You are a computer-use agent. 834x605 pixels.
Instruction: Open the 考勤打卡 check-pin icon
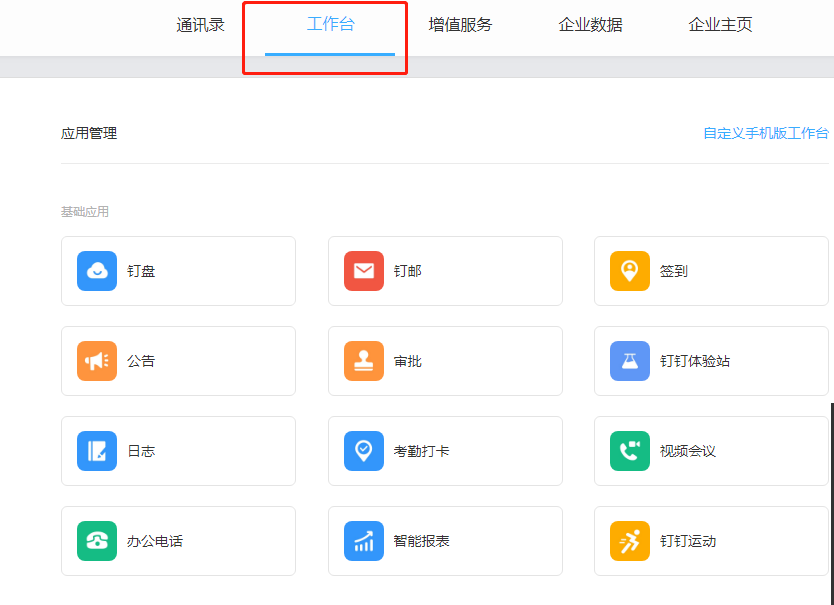pyautogui.click(x=364, y=451)
